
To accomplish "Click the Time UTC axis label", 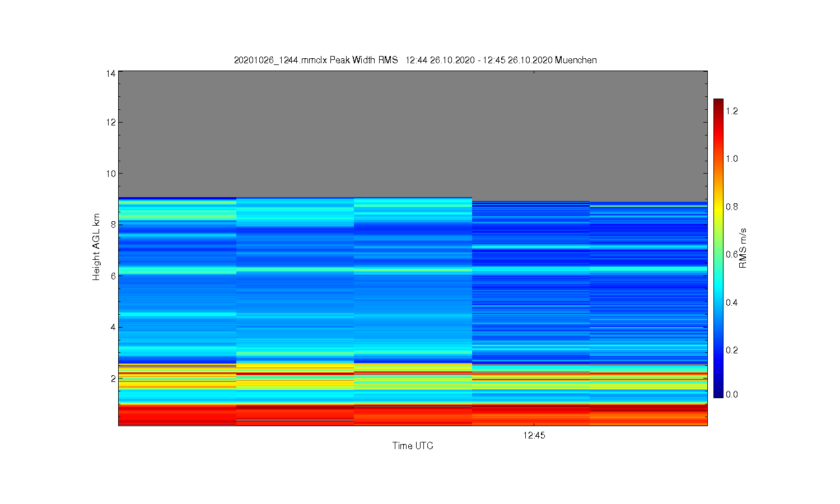I will pos(413,446).
